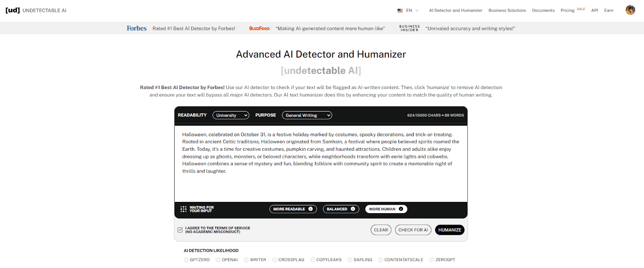This screenshot has height=268, width=644.
Task: Choose the More Readable mode
Action: pyautogui.click(x=293, y=209)
